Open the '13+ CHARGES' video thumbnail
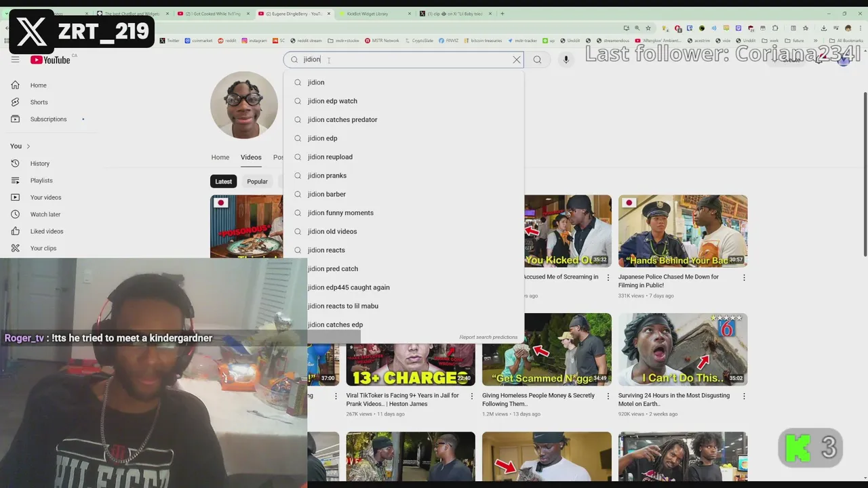The width and height of the screenshot is (868, 488). (x=410, y=364)
